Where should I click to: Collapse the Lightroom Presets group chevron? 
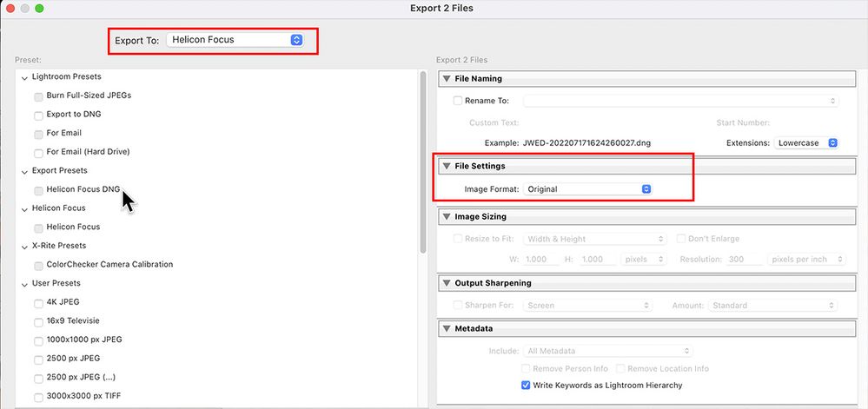24,77
